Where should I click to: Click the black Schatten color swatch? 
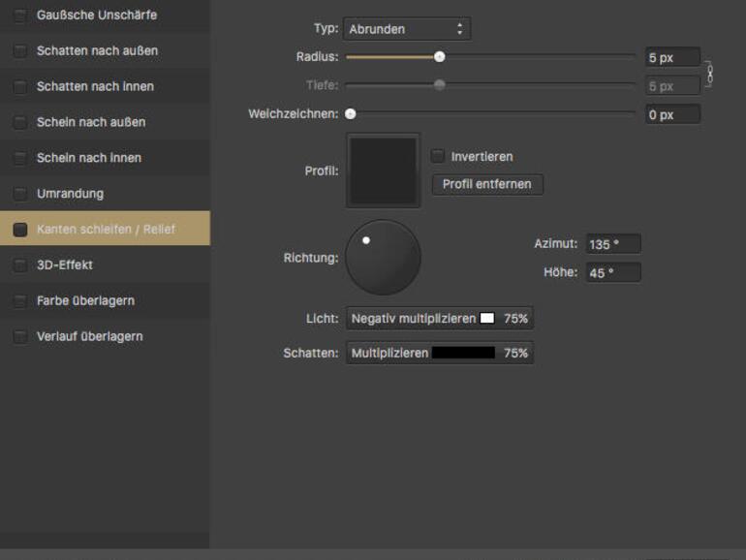[x=463, y=353]
